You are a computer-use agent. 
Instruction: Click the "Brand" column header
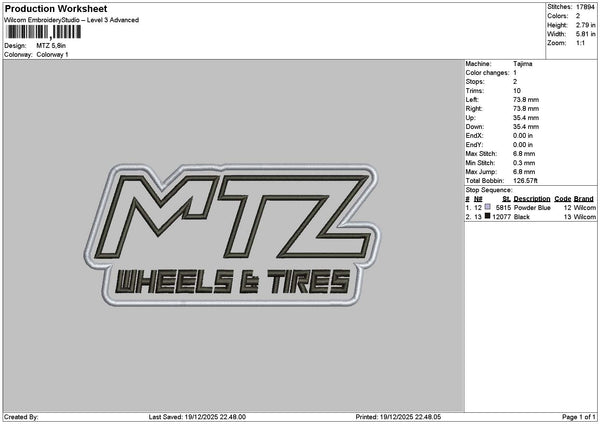(584, 199)
